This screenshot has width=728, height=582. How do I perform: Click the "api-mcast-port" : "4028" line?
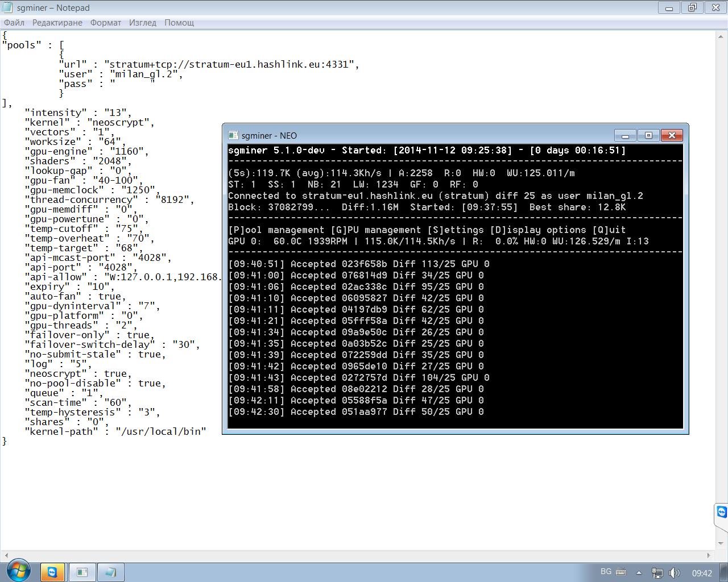point(98,257)
